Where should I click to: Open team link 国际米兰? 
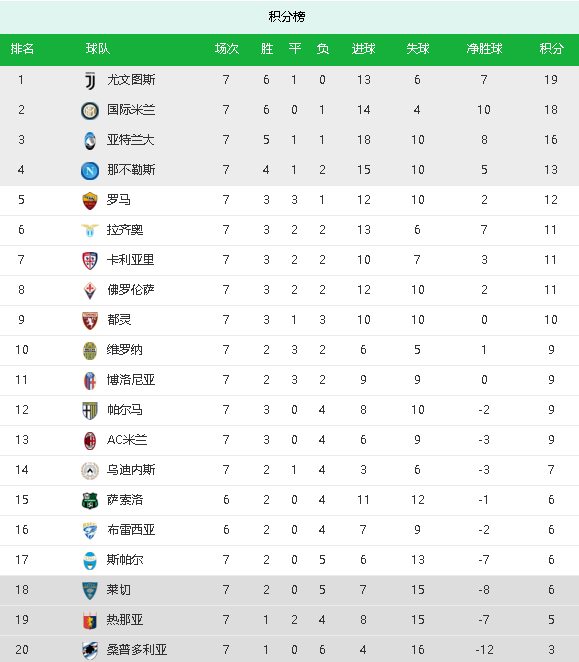click(131, 110)
